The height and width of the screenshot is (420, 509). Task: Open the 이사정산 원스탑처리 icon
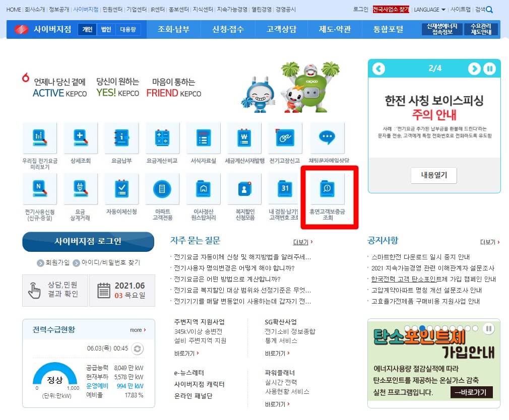[x=203, y=189]
